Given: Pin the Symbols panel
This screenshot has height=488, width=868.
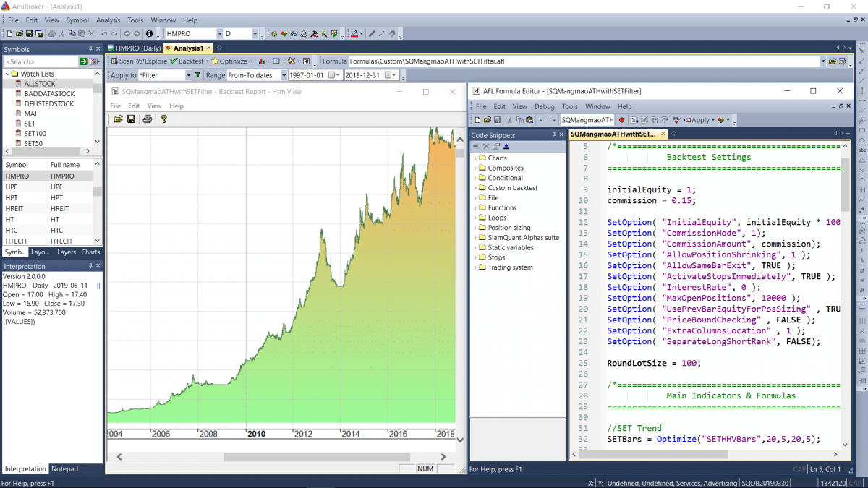Looking at the screenshot, I should click(x=90, y=49).
